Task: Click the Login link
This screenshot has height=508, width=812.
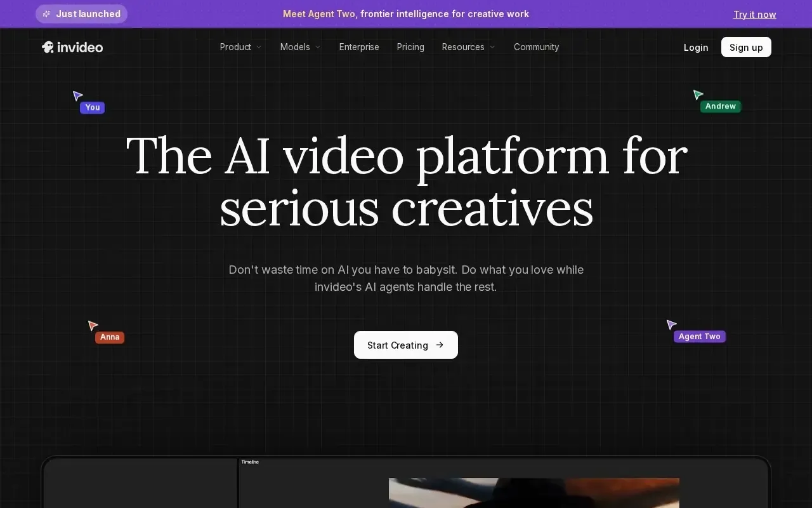Action: click(x=696, y=47)
